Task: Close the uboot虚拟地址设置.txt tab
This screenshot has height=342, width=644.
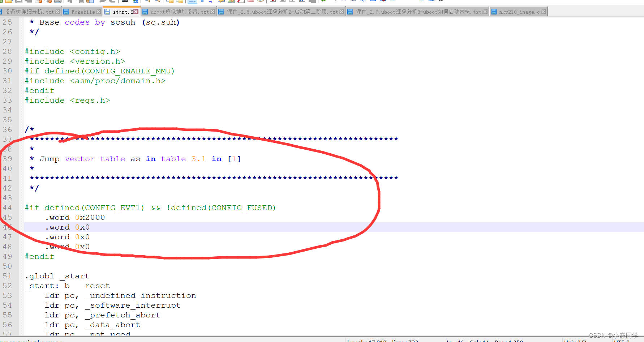Action: (x=212, y=12)
